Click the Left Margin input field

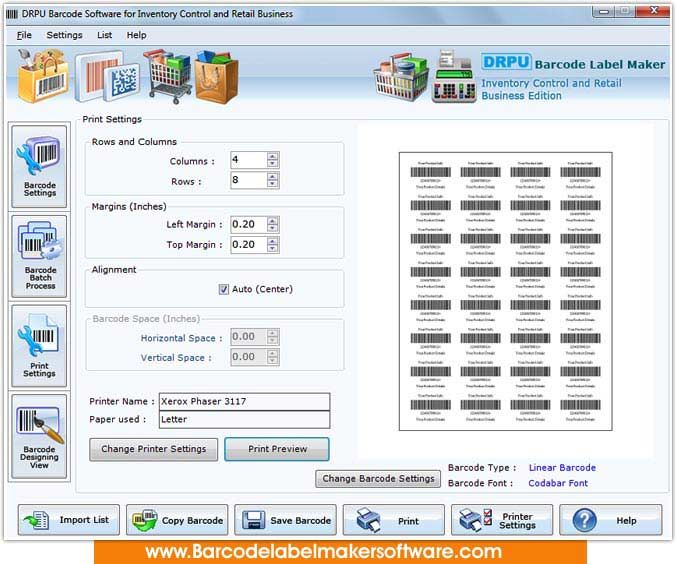(x=249, y=225)
